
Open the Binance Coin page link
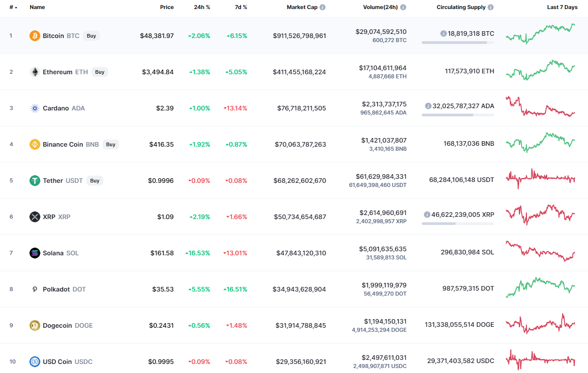71,144
